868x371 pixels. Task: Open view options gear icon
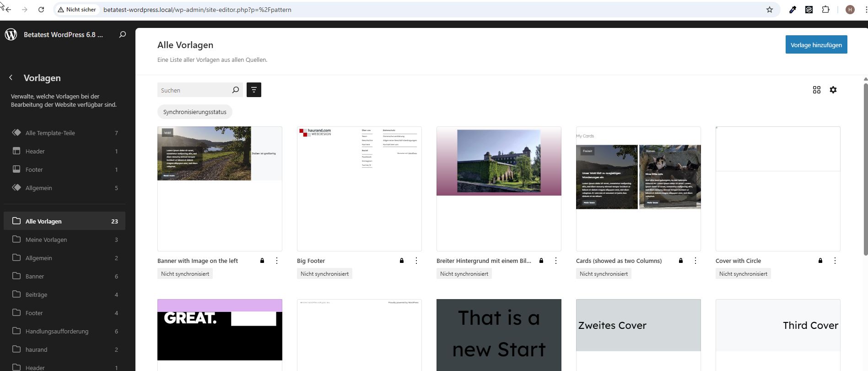(x=833, y=90)
